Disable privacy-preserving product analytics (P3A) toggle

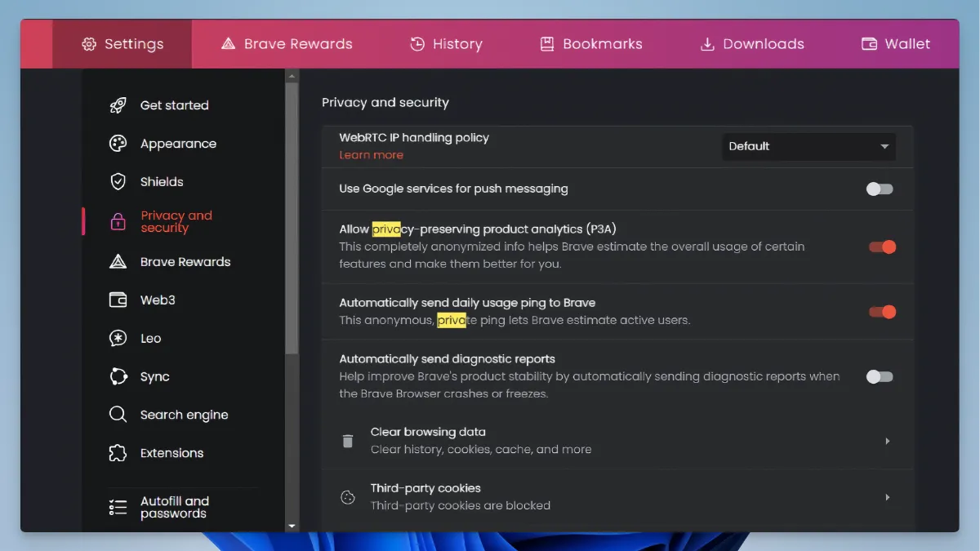(x=882, y=247)
